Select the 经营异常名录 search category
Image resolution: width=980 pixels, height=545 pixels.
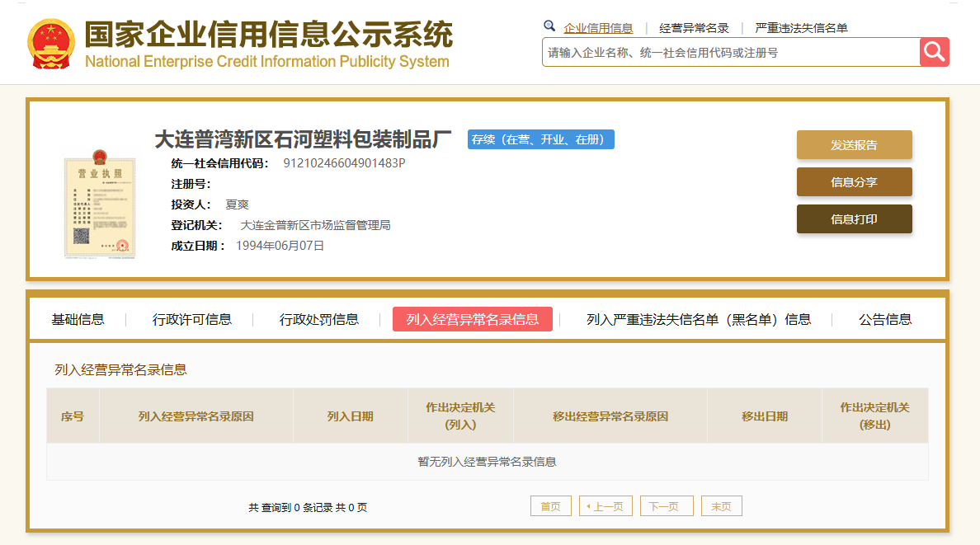pyautogui.click(x=694, y=28)
